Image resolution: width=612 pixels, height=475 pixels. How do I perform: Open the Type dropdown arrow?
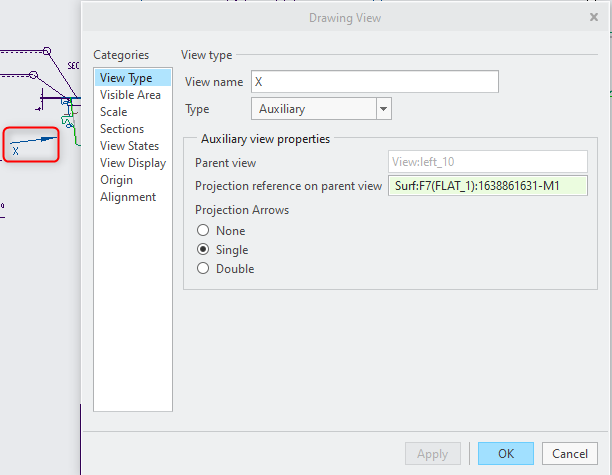(x=383, y=109)
